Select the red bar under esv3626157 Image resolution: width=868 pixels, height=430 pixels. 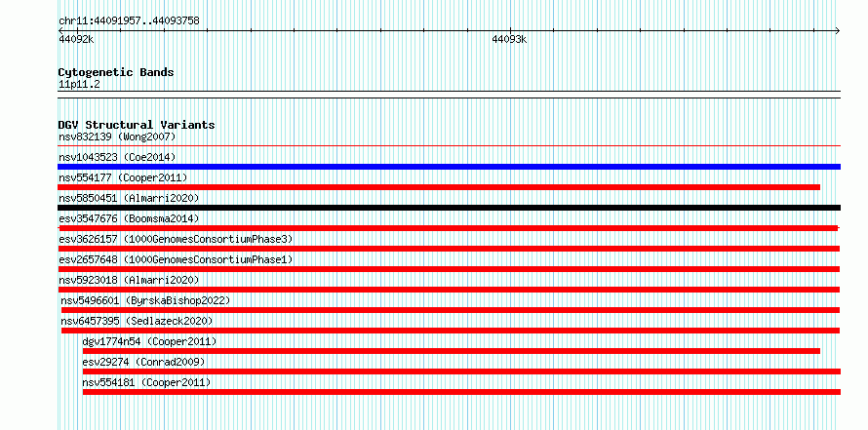click(449, 249)
